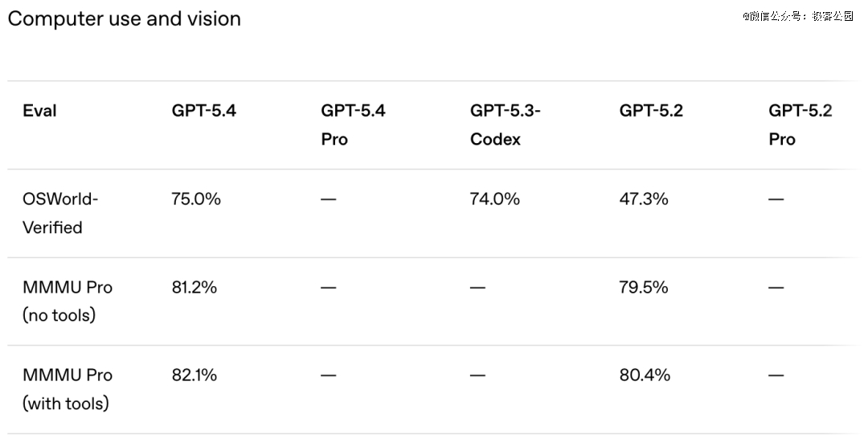868x443 pixels.
Task: Click the GPT-5.4 Pro dash for OSWorld-Verified
Action: 328,199
